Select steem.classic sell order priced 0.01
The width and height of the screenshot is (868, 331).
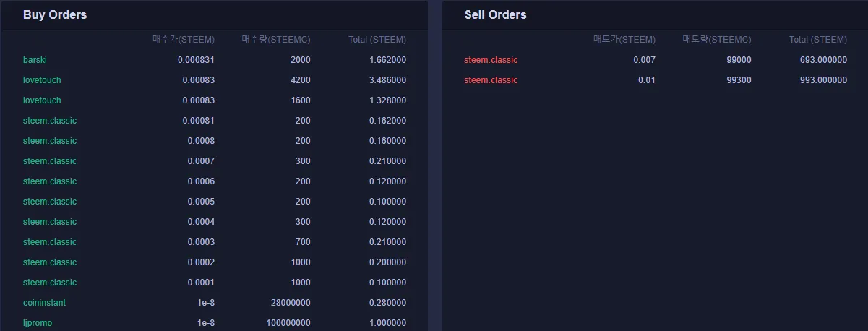tap(491, 80)
